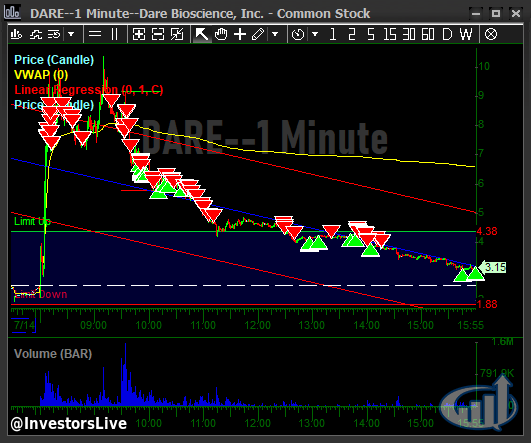
Task: Click the 7/14 date marker
Action: 24,325
